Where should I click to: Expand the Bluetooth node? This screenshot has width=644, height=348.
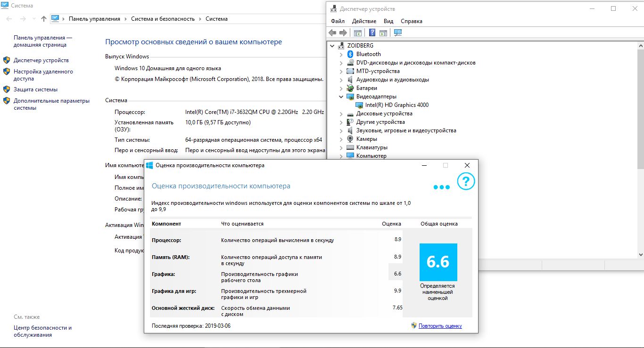tap(341, 54)
